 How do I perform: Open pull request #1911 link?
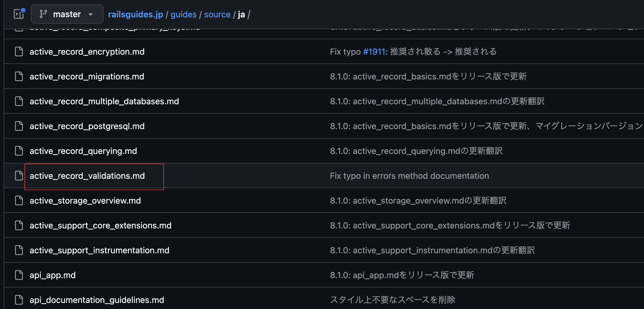click(374, 51)
